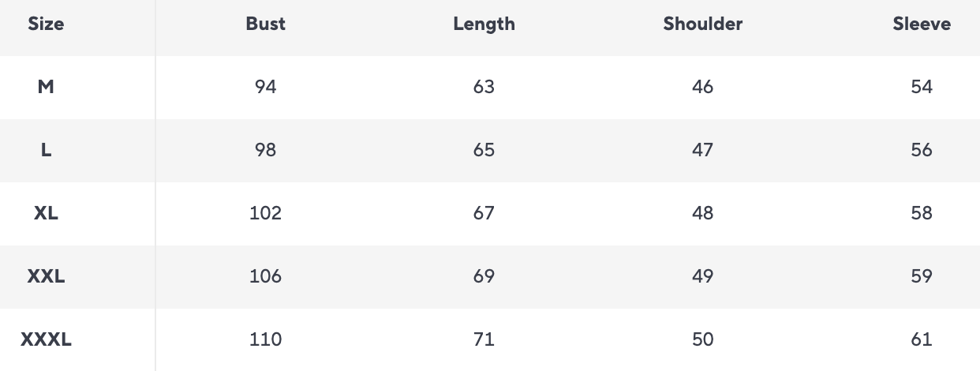This screenshot has height=371, width=980.
Task: Click bust value 94 for size M
Action: click(265, 87)
